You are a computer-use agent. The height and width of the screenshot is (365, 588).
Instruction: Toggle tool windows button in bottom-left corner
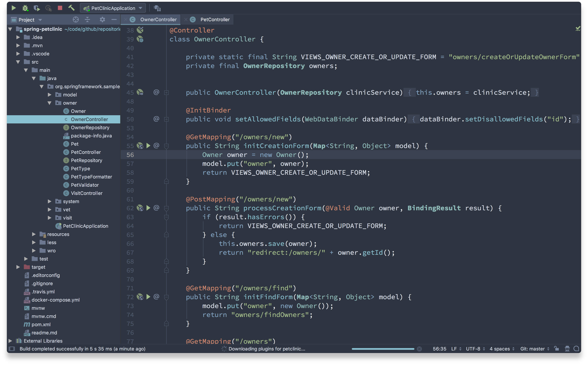click(12, 349)
